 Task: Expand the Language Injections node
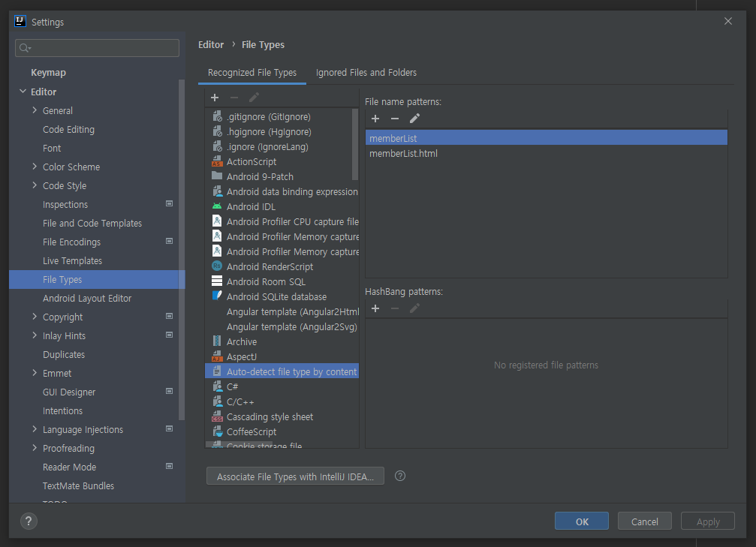tap(35, 429)
